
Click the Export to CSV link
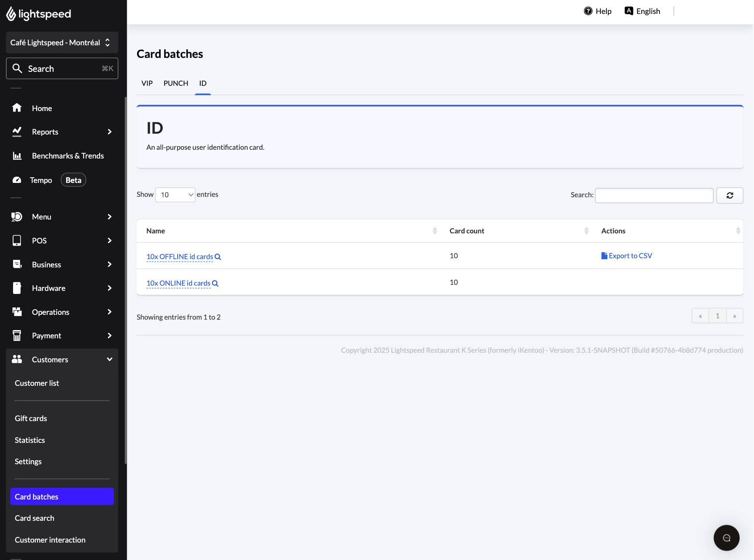(627, 256)
